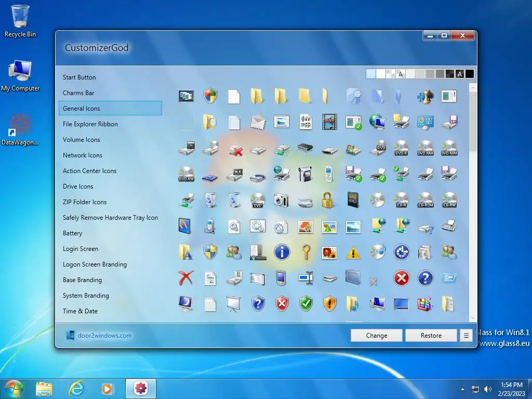This screenshot has height=399, width=532.
Task: Select the DVD-RW disc icon
Action: (186, 174)
